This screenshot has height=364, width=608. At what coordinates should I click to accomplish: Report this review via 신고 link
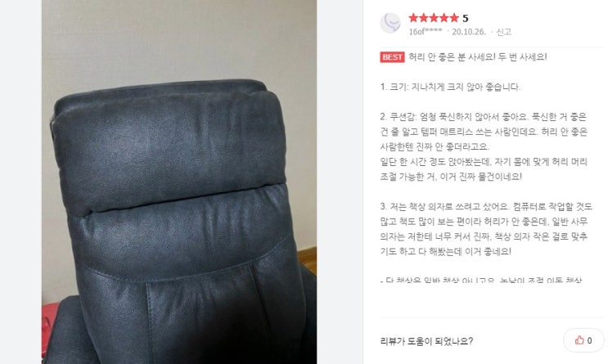504,32
